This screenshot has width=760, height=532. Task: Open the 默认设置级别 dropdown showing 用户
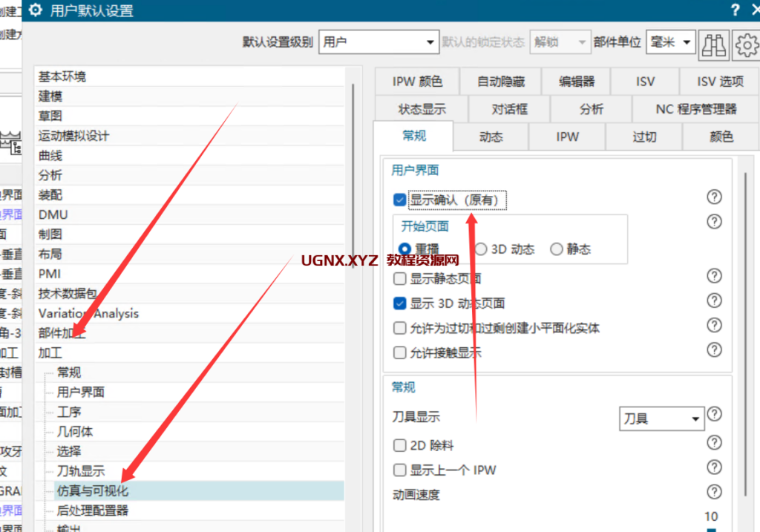click(x=379, y=42)
